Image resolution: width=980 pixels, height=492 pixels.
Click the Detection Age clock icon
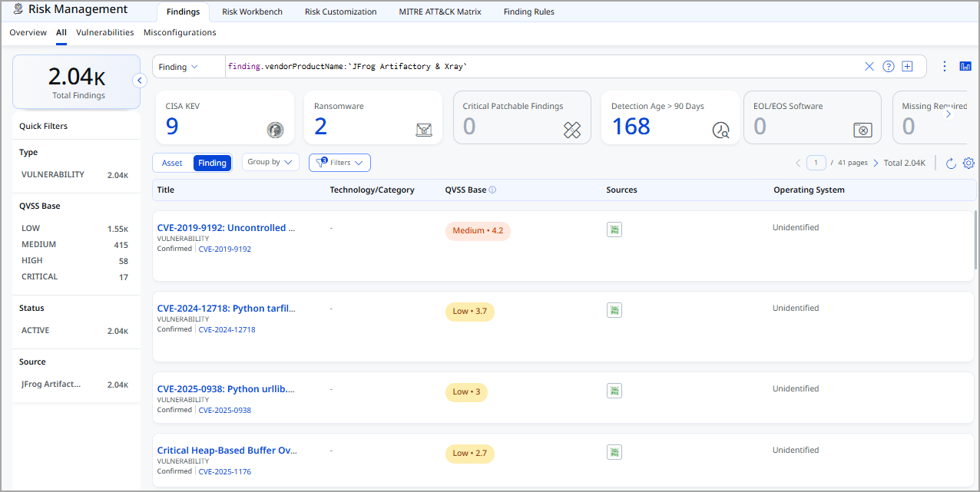[720, 130]
